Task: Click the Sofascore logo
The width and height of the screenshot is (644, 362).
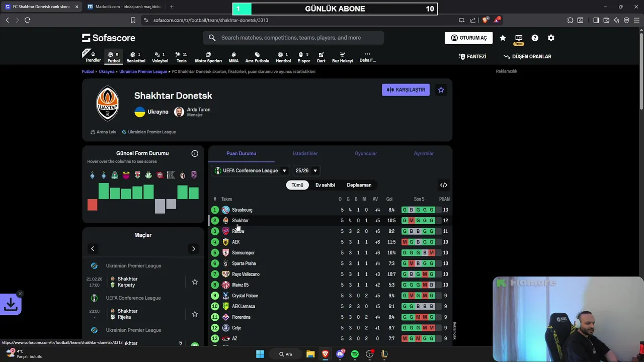Action: pos(109,38)
